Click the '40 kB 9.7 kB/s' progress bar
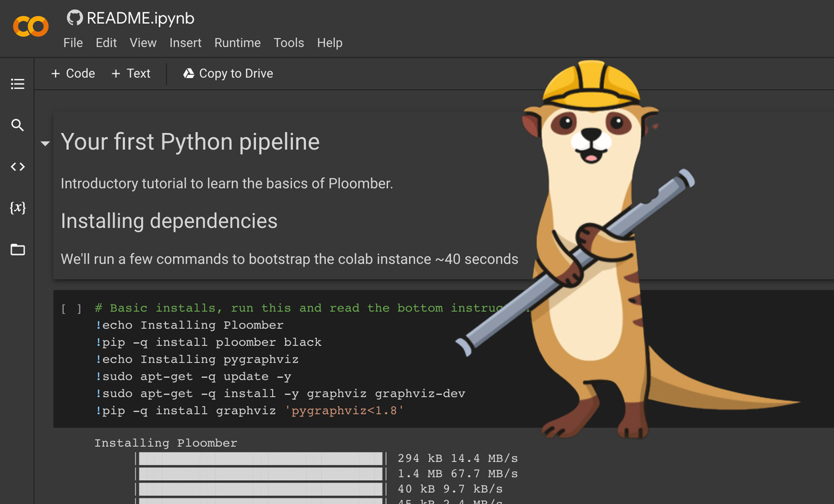 coord(261,489)
